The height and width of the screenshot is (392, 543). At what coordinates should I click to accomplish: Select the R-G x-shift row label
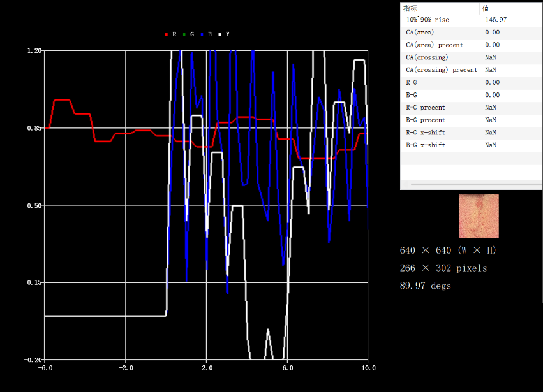[x=425, y=133]
